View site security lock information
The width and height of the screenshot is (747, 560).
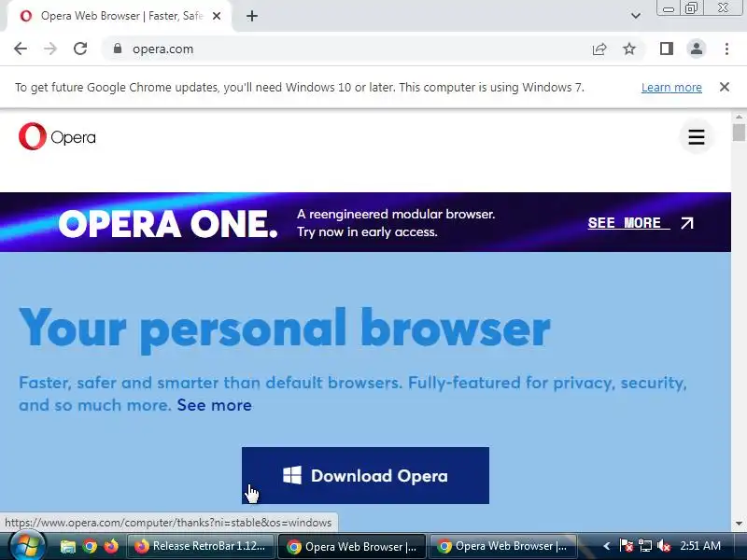coord(118,49)
